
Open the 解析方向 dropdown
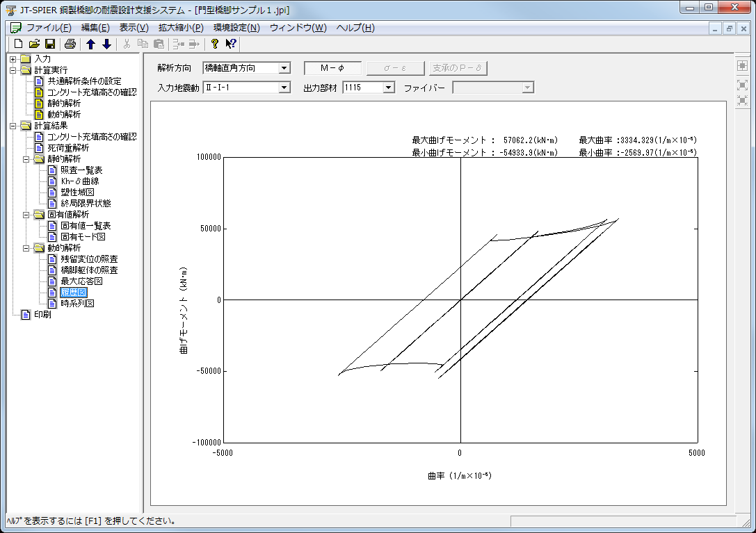[x=284, y=68]
